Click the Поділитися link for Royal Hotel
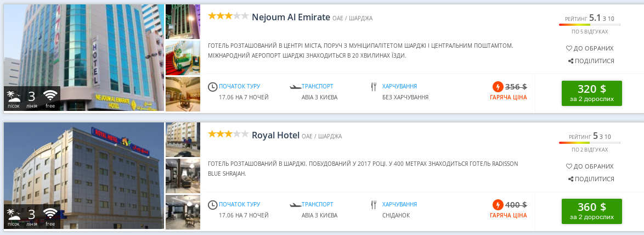644x235 pixels. click(x=595, y=179)
